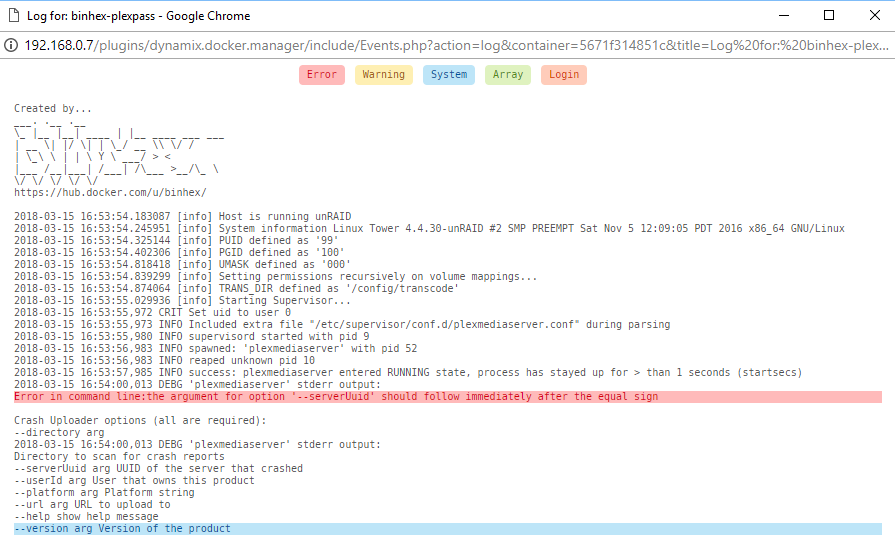Click 'System information Linux Tower' log line
Image resolution: width=895 pixels, height=557 pixels.
pos(429,228)
